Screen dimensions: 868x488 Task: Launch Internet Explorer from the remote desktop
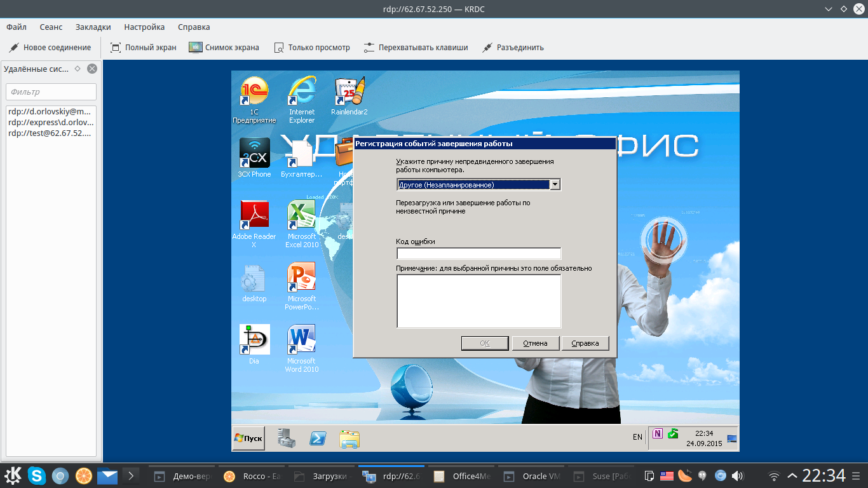[x=302, y=100]
